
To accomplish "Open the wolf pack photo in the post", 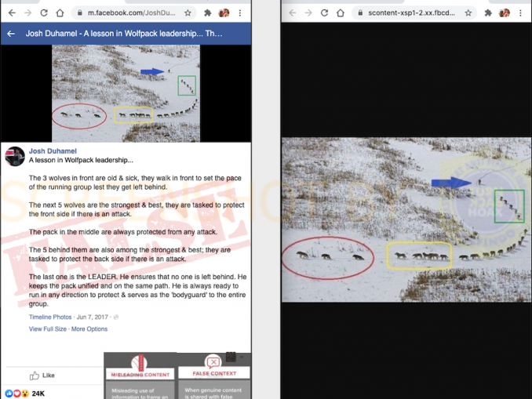I will coord(126,93).
